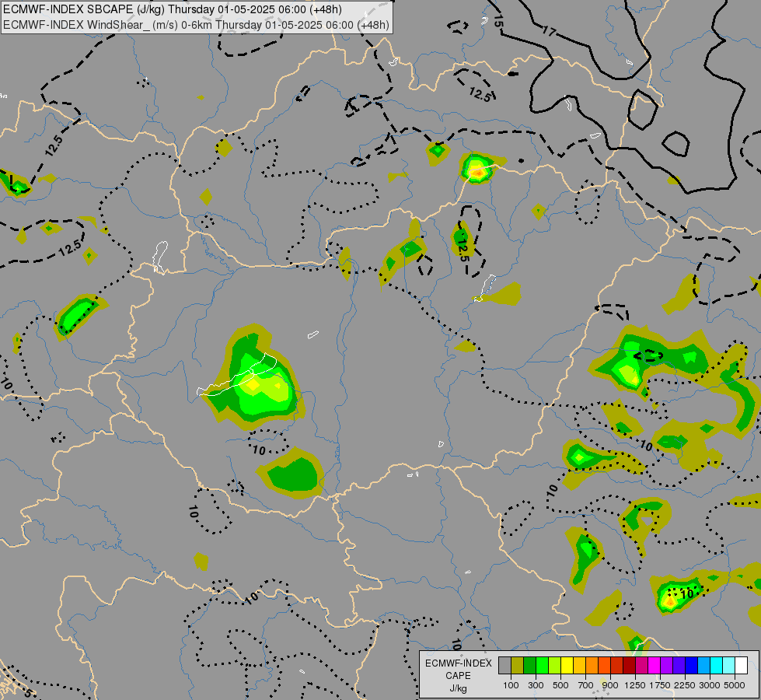Viewport: 761px width, 700px height.
Task: Select the magenta swatch before 1750
Action: [x=654, y=665]
